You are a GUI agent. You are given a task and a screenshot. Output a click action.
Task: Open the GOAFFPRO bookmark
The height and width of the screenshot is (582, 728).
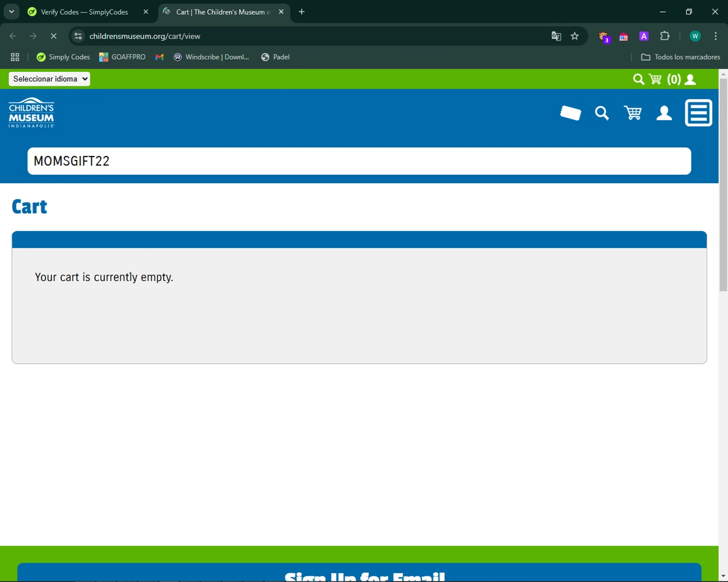tap(122, 57)
